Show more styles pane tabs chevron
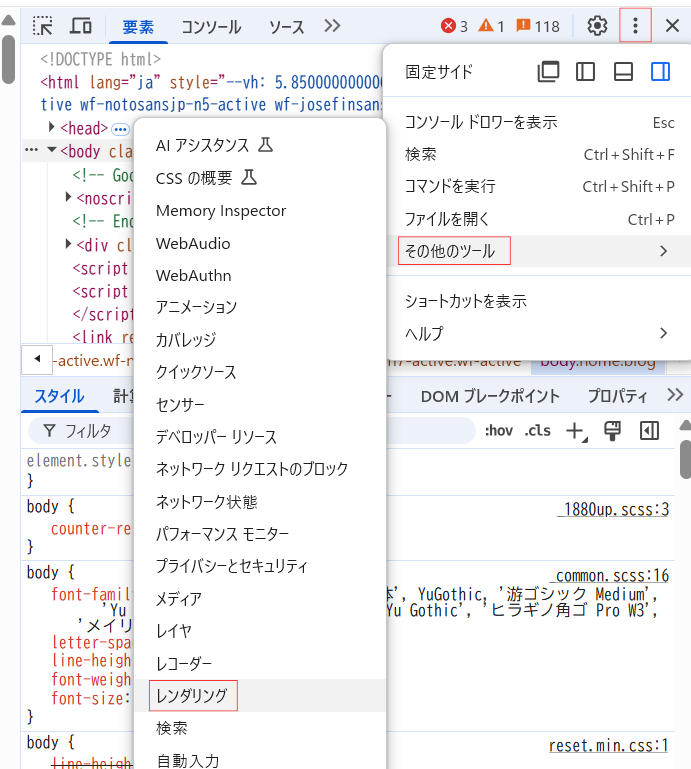 click(x=675, y=395)
